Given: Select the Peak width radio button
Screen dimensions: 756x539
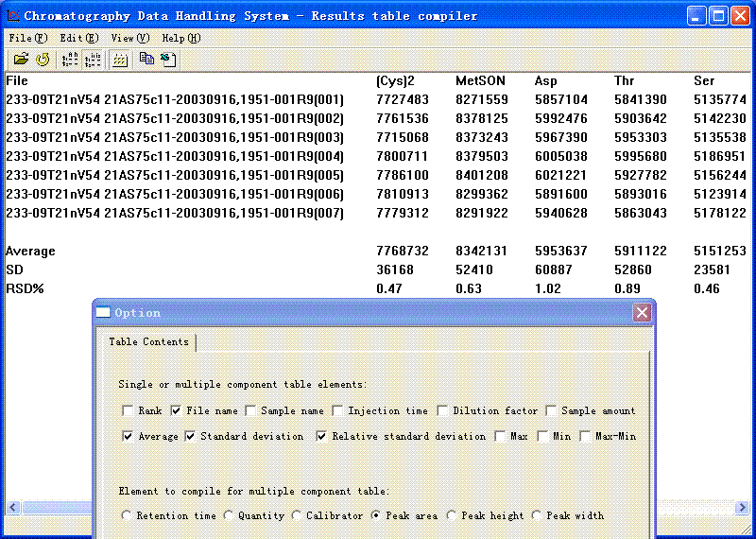Looking at the screenshot, I should [x=536, y=515].
